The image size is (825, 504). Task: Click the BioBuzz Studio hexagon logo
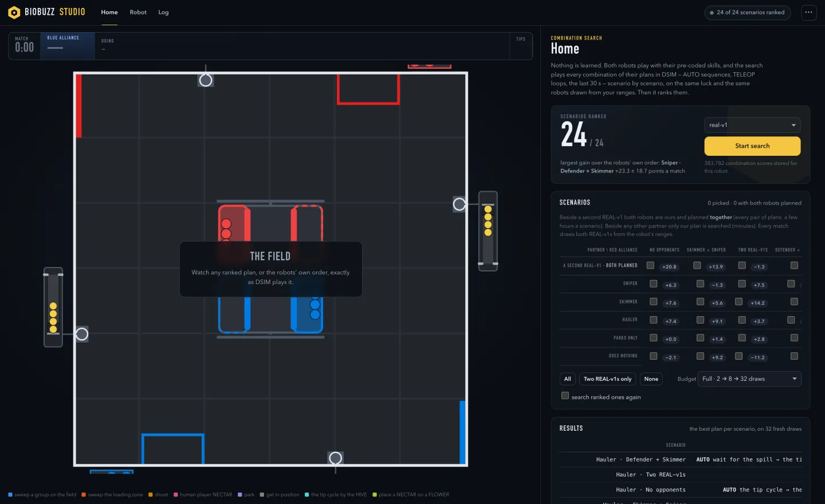14,12
